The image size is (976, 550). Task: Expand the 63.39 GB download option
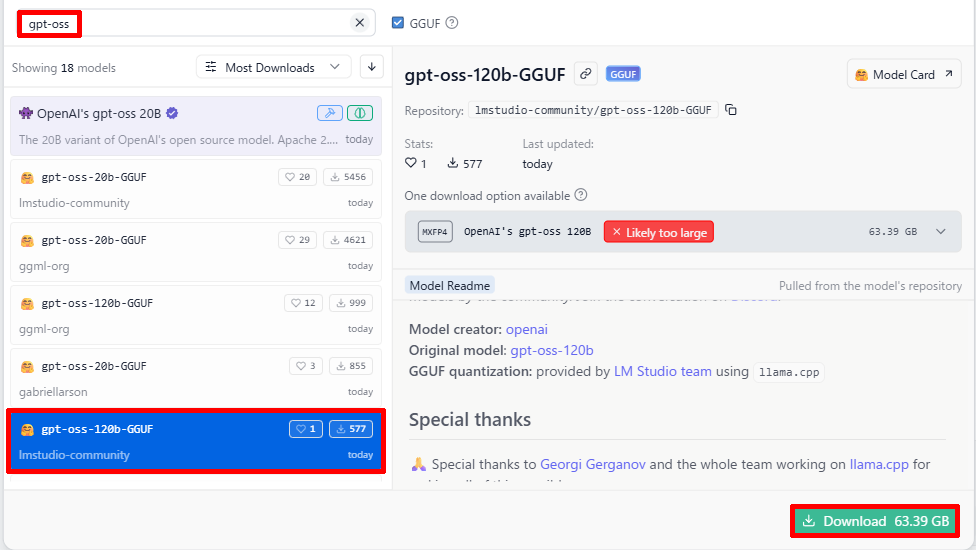click(x=941, y=231)
